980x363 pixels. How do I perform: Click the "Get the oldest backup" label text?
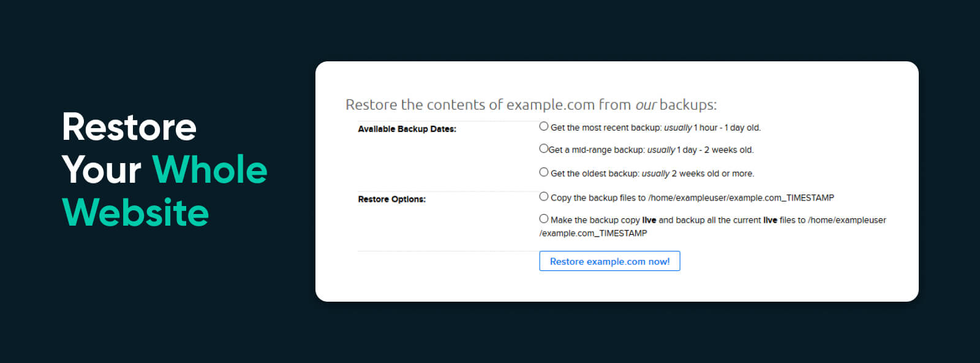[595, 174]
